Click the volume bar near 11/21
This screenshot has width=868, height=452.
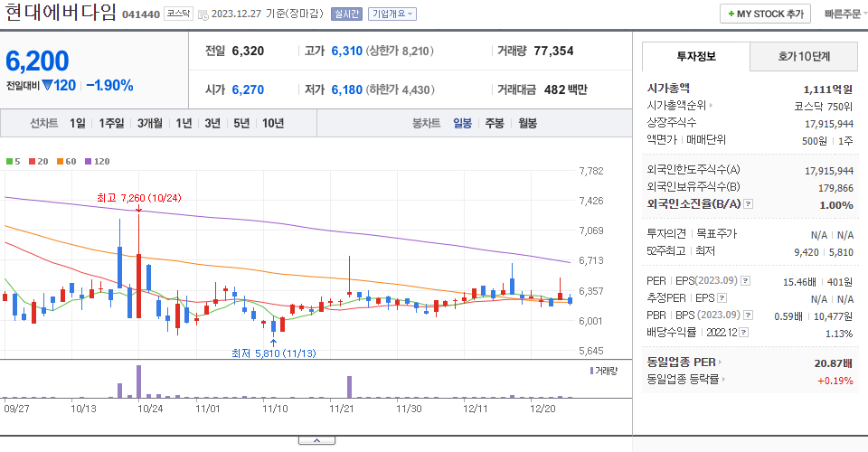coord(349,387)
